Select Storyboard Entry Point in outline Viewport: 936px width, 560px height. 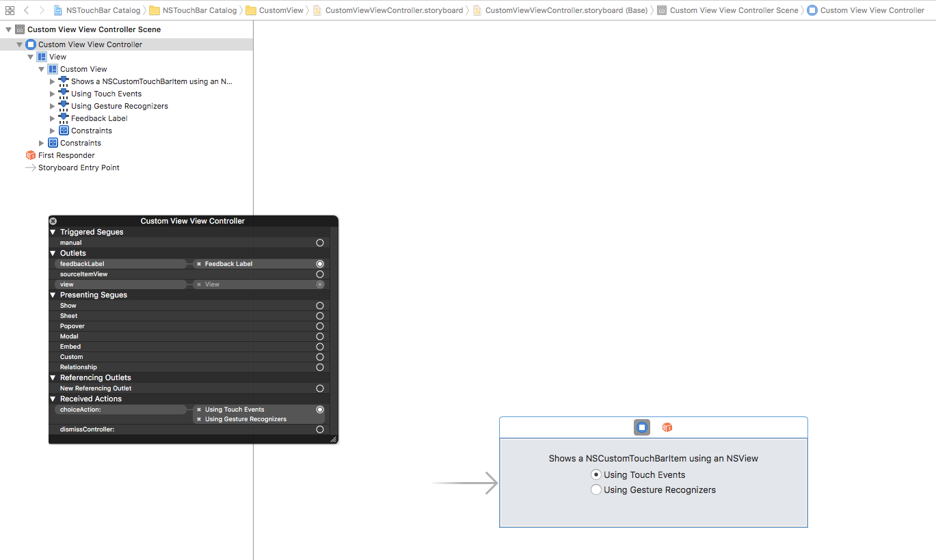coord(79,168)
